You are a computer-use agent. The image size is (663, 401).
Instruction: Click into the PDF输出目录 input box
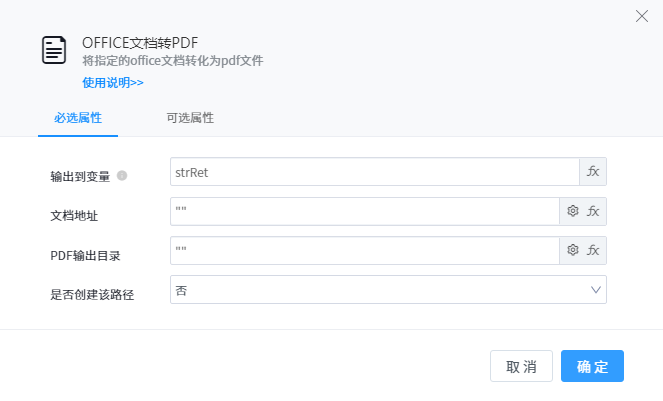pos(364,250)
